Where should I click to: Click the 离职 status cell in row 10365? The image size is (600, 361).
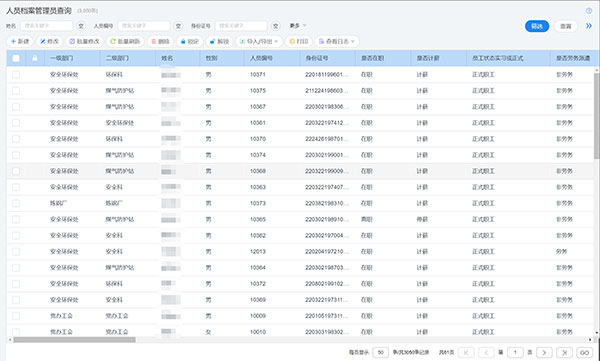pos(367,219)
